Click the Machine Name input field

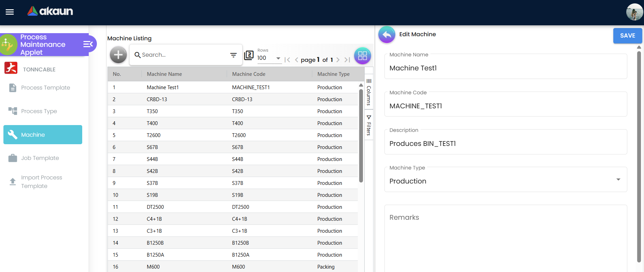point(505,68)
